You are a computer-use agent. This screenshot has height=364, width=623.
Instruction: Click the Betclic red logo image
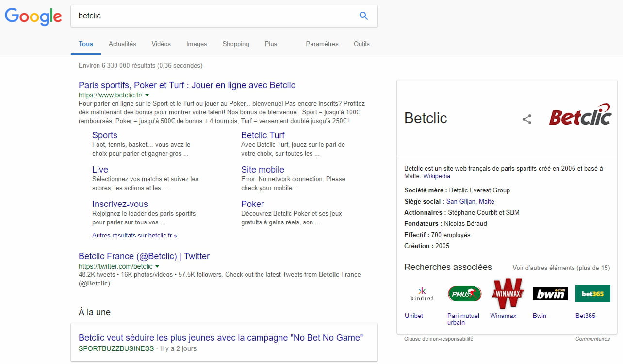click(x=580, y=115)
